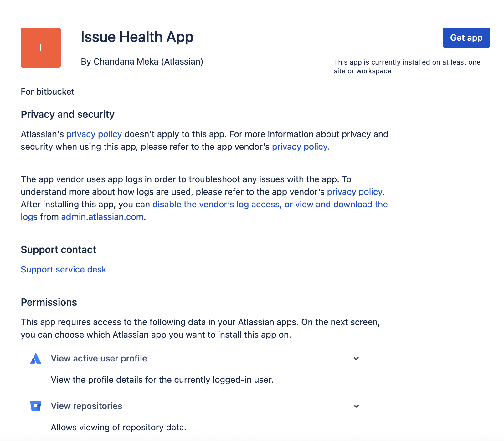Open the Support service desk link
Image resolution: width=504 pixels, height=441 pixels.
tap(64, 269)
